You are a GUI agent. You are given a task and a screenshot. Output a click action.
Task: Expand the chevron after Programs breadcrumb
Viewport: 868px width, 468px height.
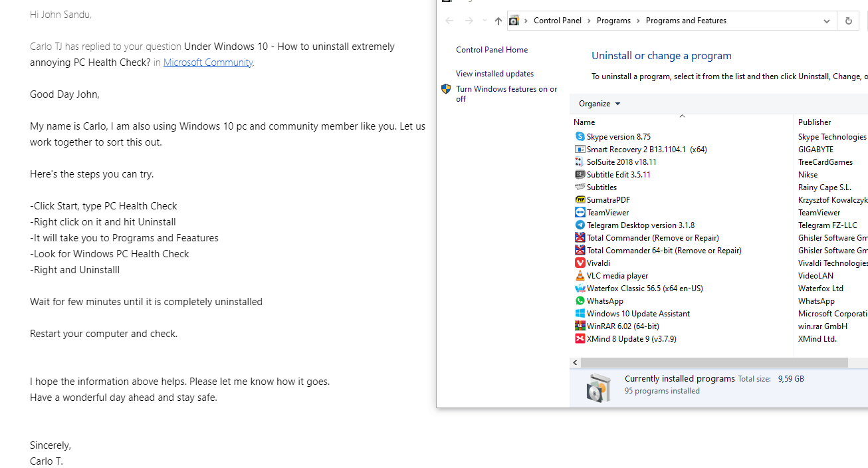pyautogui.click(x=638, y=21)
